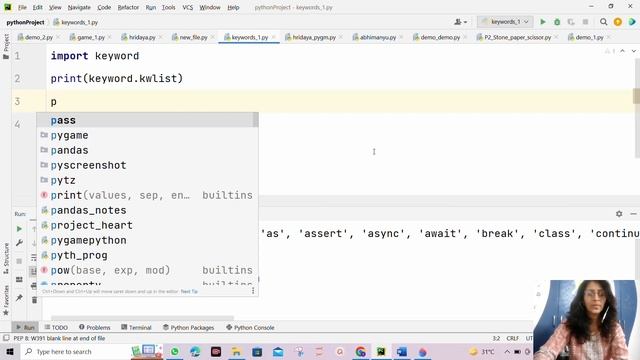Toggle tool window bars icon in status bar

tap(6, 338)
